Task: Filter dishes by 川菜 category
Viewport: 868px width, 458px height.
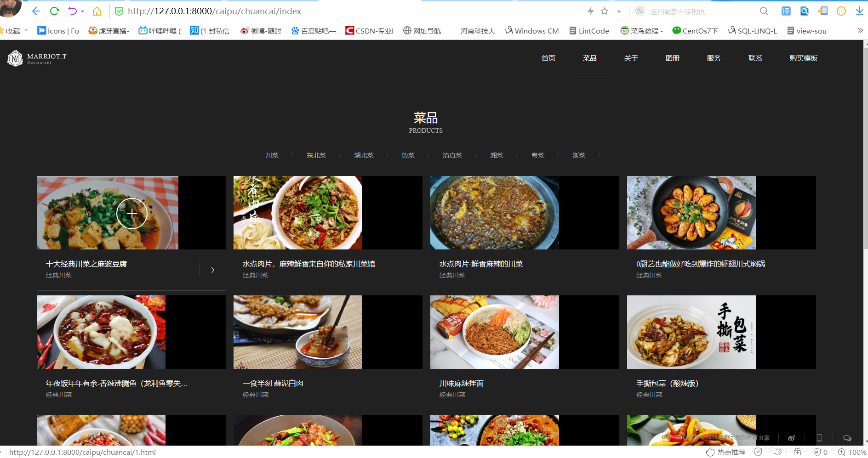Action: (272, 155)
